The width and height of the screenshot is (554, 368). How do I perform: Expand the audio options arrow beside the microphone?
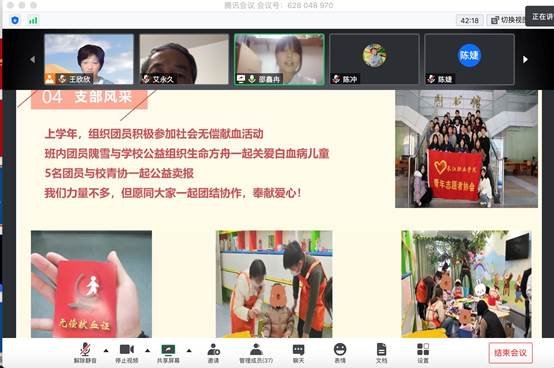point(106,351)
